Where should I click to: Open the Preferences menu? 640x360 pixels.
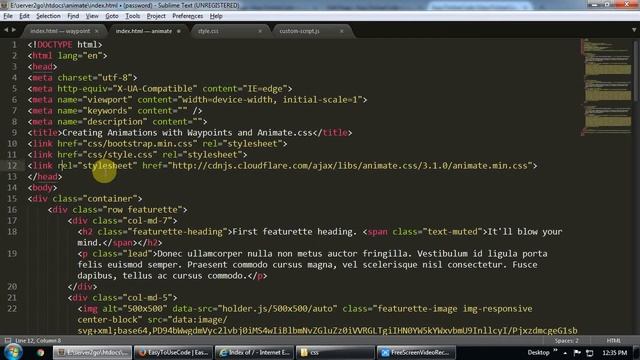pos(187,16)
